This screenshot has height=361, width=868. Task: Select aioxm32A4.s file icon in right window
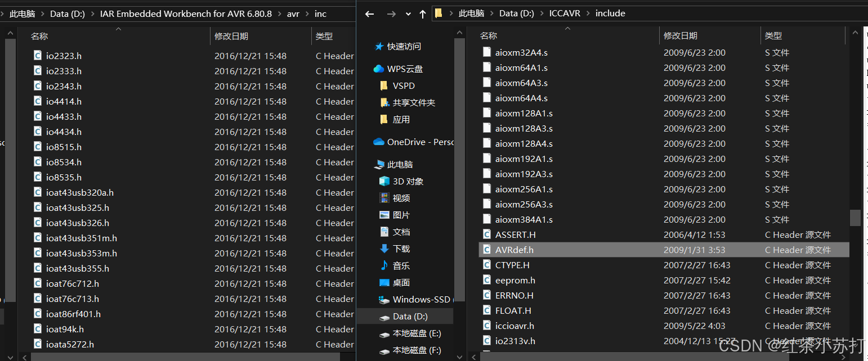click(x=487, y=52)
